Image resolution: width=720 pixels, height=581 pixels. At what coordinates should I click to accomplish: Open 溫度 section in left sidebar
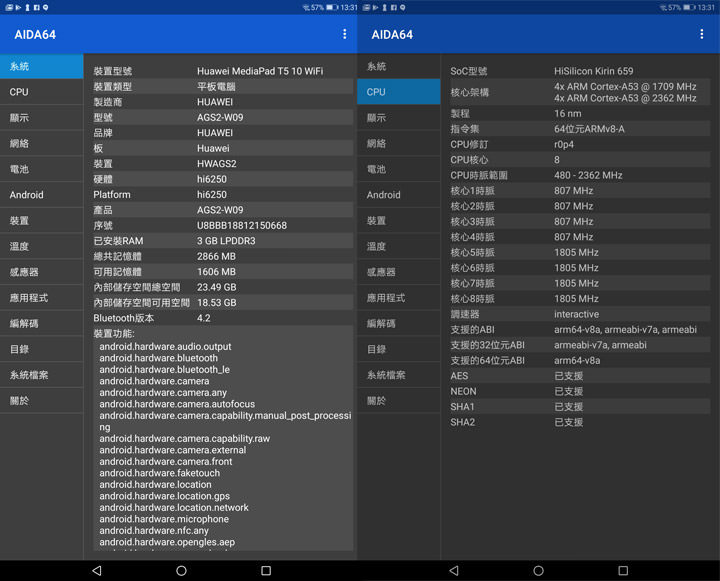[x=42, y=246]
